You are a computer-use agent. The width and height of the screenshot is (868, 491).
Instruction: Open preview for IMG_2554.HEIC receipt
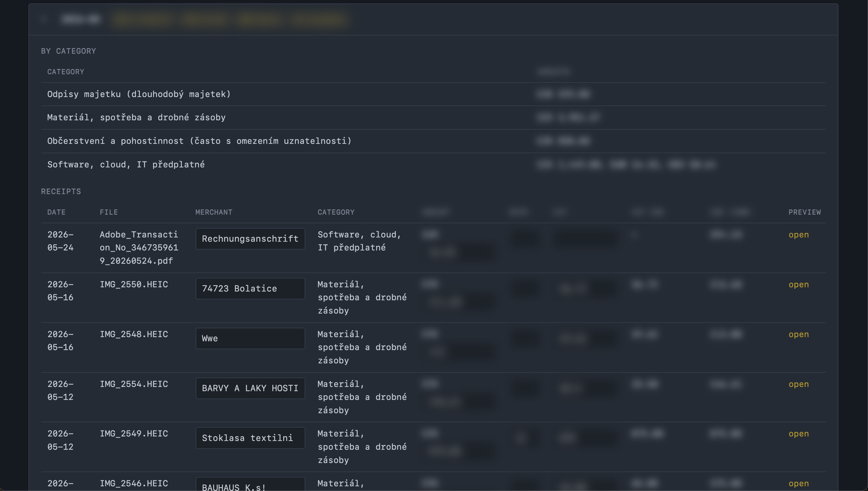798,384
